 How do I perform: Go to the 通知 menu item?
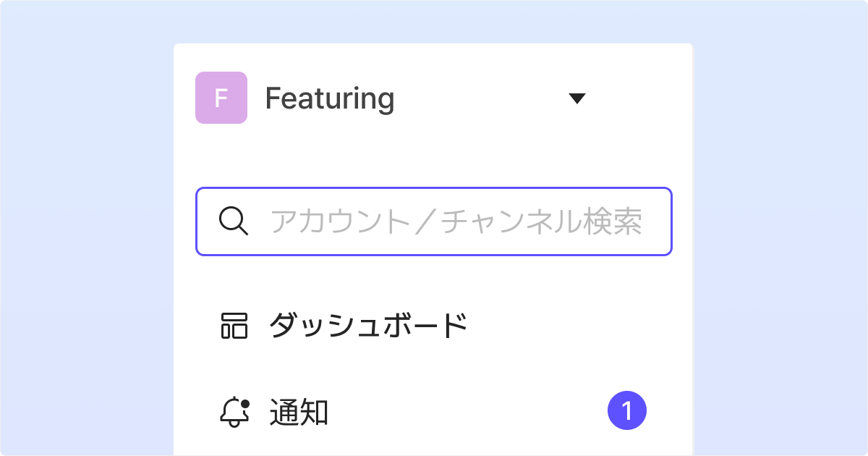click(x=299, y=413)
